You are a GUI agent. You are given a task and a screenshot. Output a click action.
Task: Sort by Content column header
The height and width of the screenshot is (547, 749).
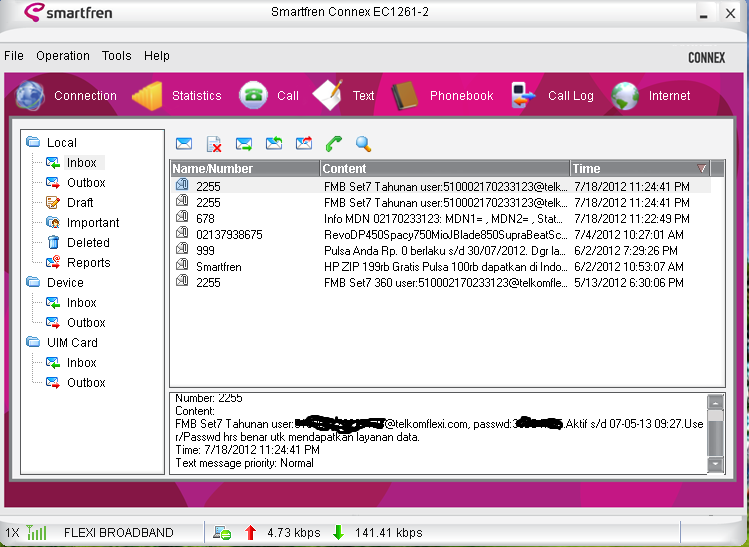(x=445, y=169)
